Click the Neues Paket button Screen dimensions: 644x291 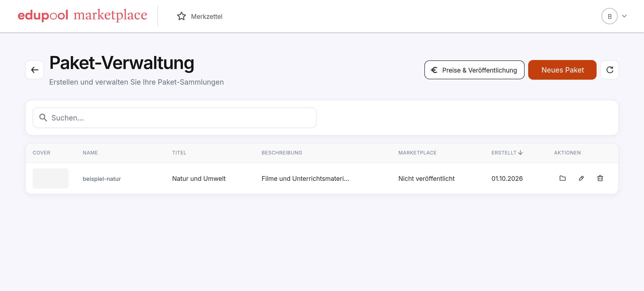[562, 70]
